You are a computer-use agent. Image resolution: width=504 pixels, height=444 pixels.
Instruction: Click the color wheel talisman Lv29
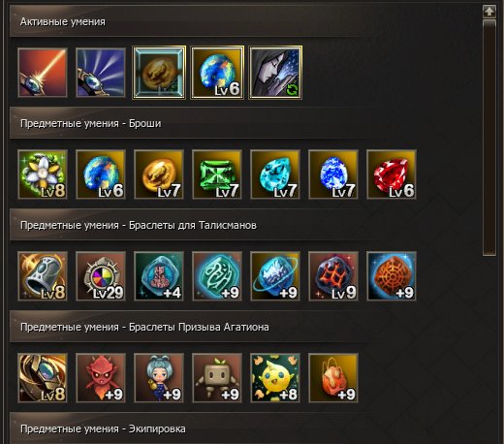[x=101, y=276]
